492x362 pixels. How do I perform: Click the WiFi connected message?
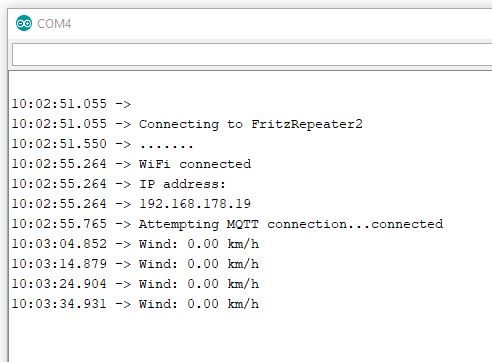click(195, 164)
